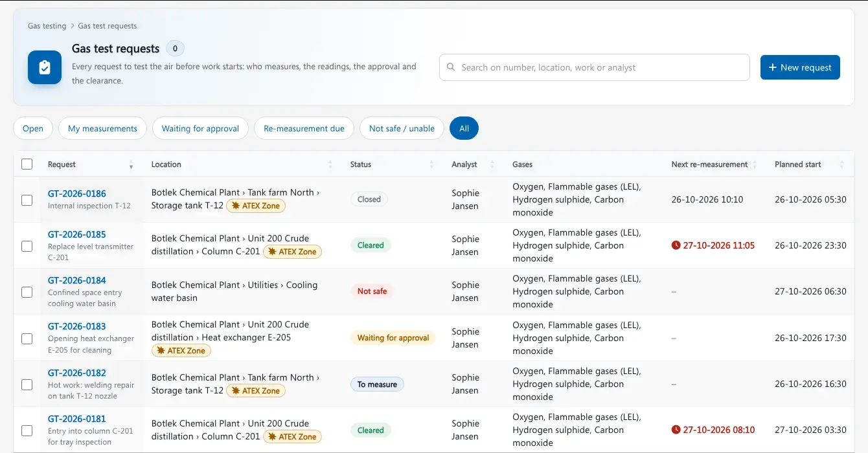This screenshot has width=868, height=453.
Task: Open request GT-2026-0184
Action: tap(77, 280)
